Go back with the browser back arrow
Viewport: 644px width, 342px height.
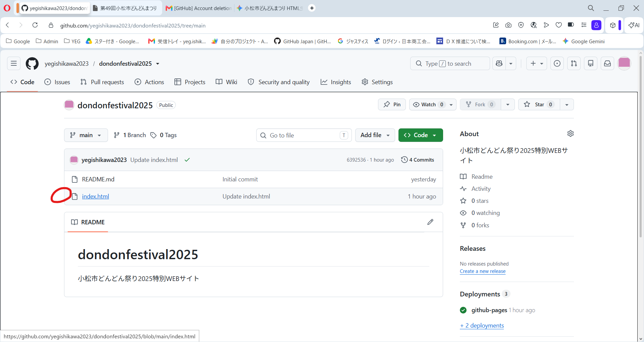click(x=7, y=25)
